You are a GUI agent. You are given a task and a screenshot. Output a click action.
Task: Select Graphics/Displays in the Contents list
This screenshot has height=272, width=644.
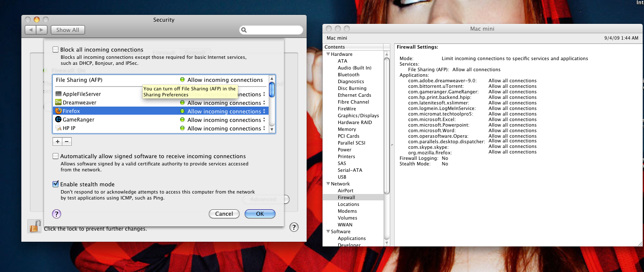pos(358,116)
